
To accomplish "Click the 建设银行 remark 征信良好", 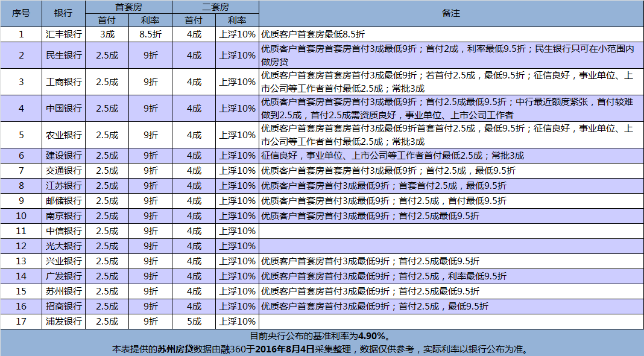I will coord(393,156).
